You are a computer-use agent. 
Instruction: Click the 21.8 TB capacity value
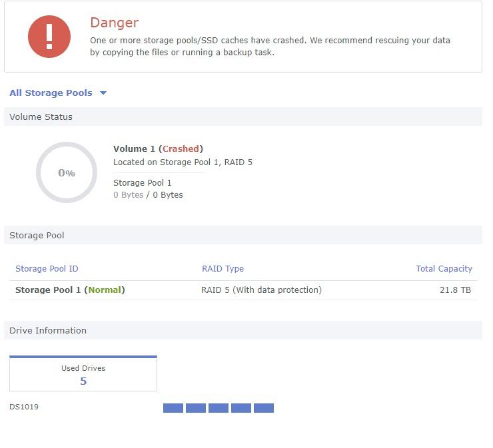[x=455, y=290]
